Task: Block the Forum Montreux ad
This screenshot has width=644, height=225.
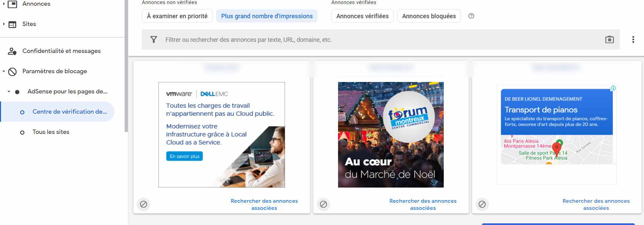Action: click(323, 204)
